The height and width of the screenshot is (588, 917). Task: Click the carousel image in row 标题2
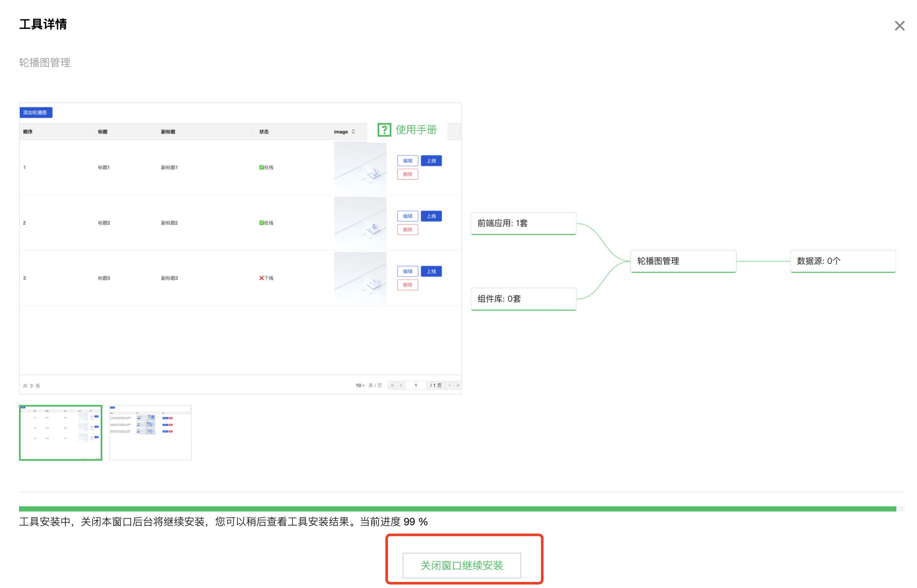360,223
